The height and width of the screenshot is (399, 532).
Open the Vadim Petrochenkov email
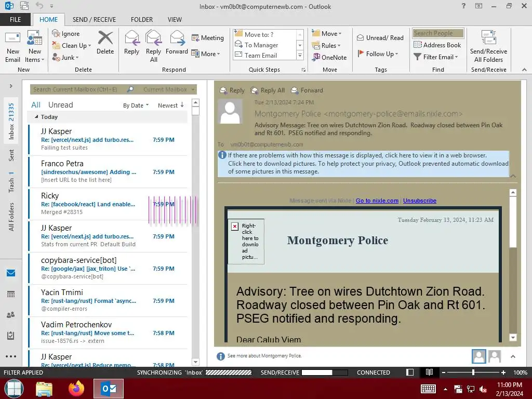click(x=108, y=333)
